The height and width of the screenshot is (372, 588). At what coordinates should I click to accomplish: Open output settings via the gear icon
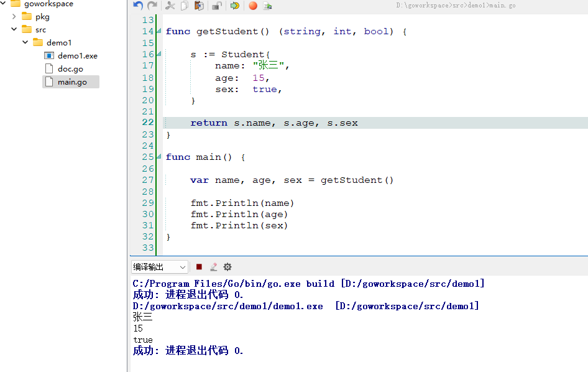pyautogui.click(x=227, y=267)
